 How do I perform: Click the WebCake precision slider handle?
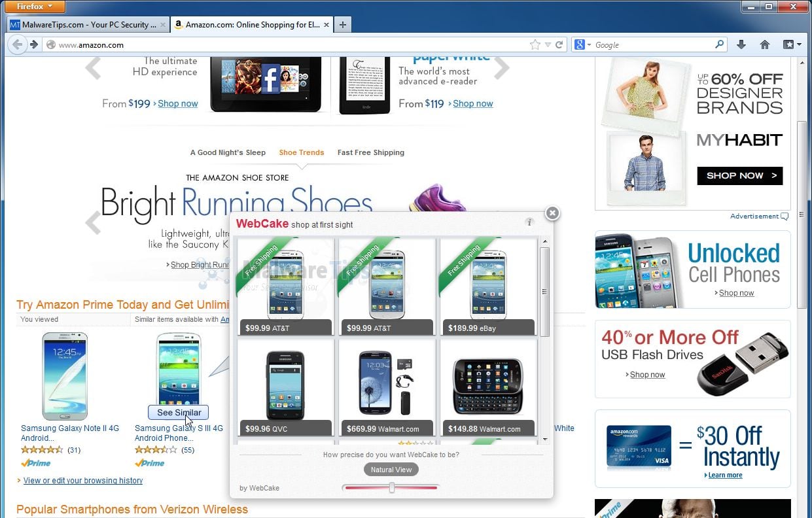[x=391, y=487]
